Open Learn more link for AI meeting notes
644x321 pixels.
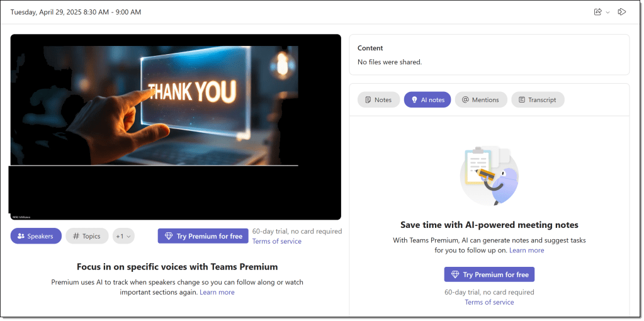(x=526, y=250)
